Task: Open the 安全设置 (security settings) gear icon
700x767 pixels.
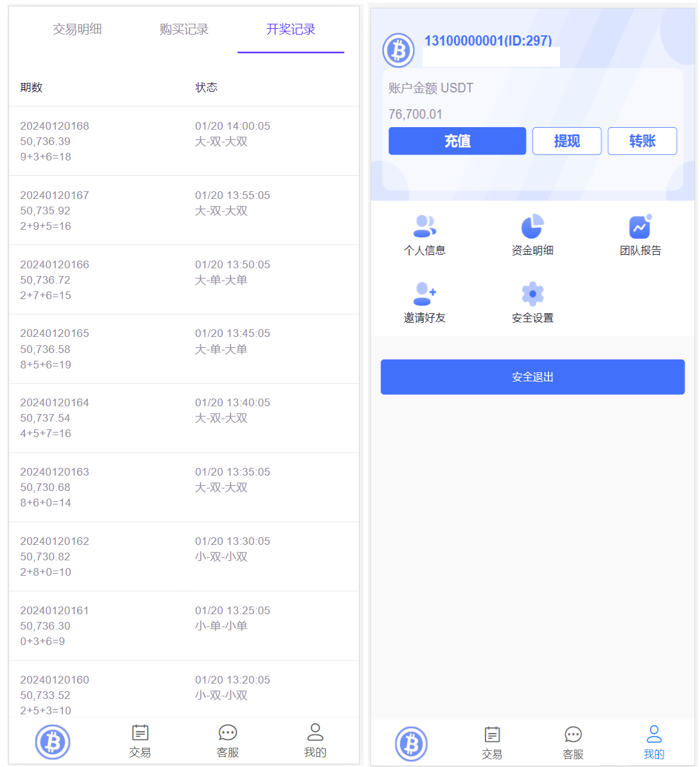Action: [532, 295]
